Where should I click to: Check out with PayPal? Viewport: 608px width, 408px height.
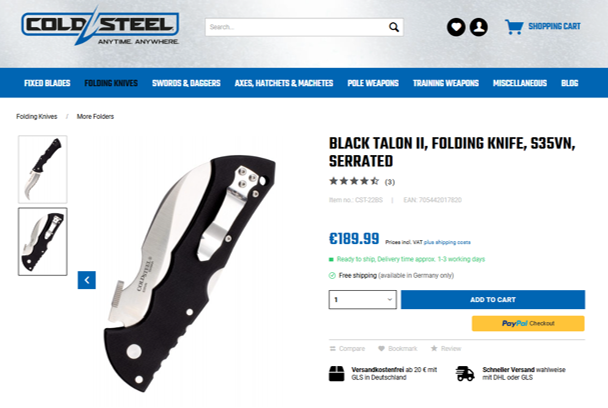coord(528,323)
